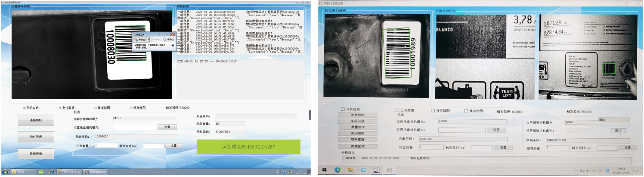This screenshot has height=177, width=644.
Task: Click 新建 in Snipping Tool popup
Action: (141, 39)
